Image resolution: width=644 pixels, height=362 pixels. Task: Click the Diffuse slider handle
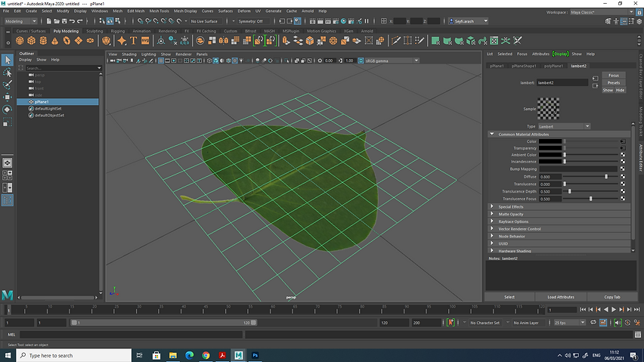(x=606, y=177)
